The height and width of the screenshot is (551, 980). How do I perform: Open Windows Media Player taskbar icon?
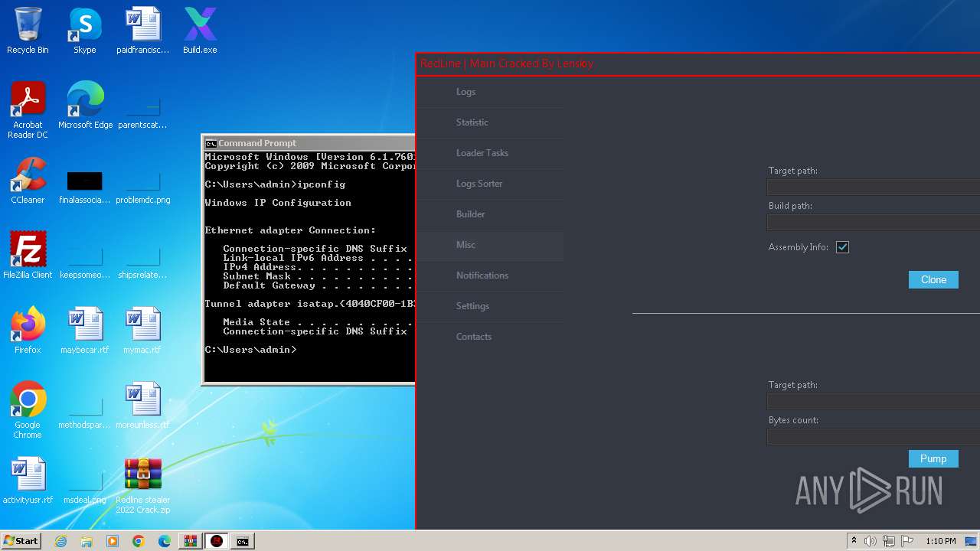tap(113, 541)
